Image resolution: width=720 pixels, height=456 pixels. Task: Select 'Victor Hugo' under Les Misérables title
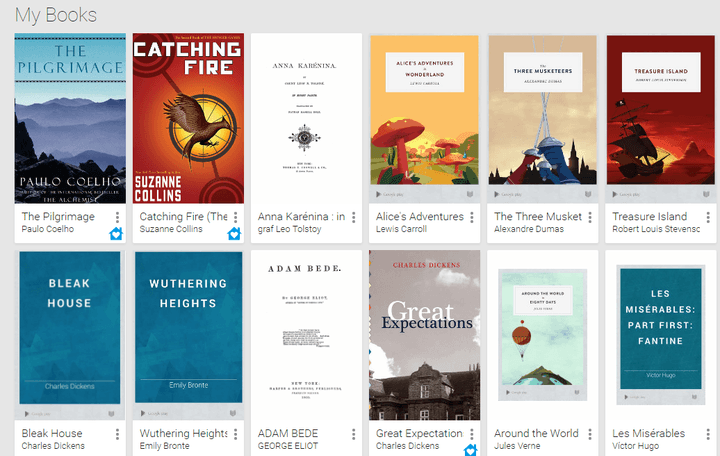click(x=635, y=446)
